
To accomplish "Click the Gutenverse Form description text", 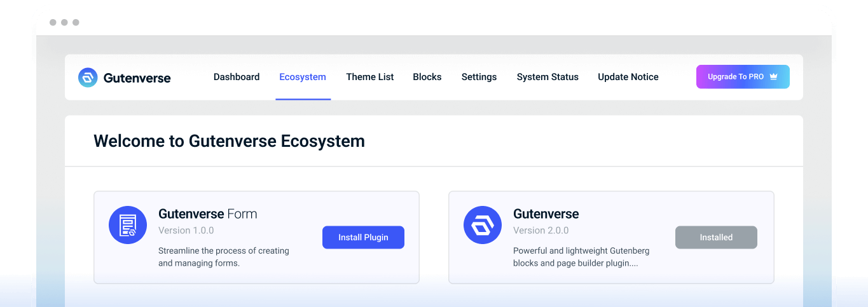I will click(223, 257).
